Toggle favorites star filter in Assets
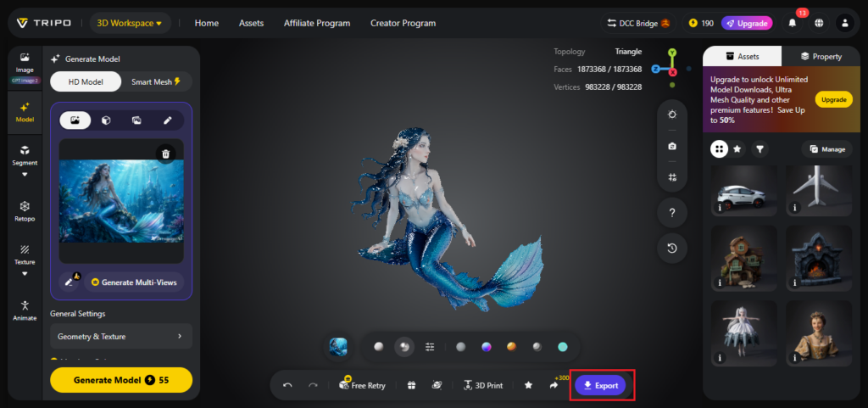The width and height of the screenshot is (868, 408). pyautogui.click(x=737, y=149)
